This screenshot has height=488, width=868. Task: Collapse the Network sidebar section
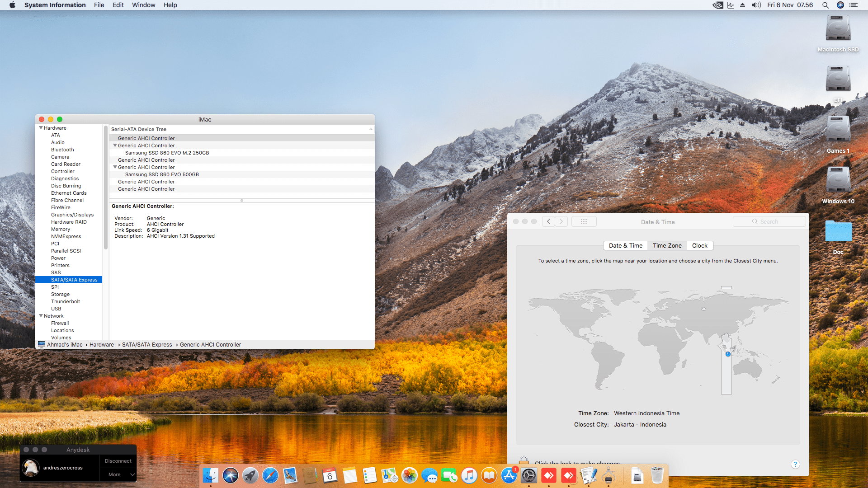click(41, 316)
